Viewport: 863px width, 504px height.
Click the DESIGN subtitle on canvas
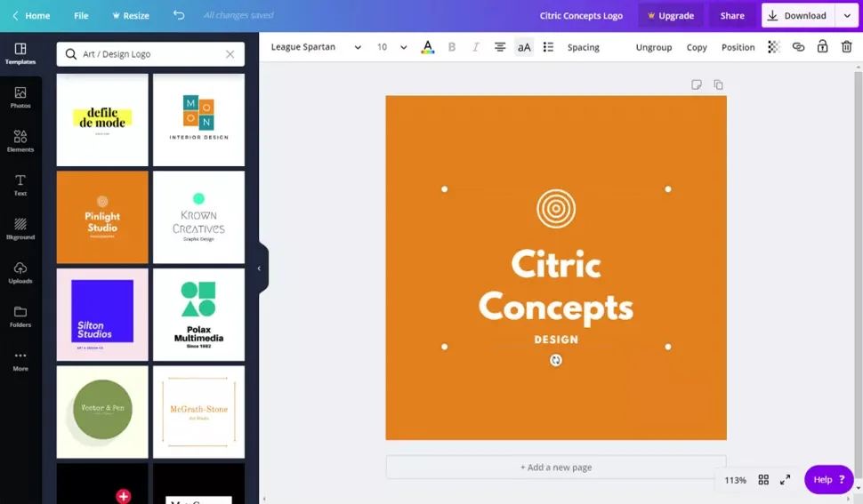point(556,340)
